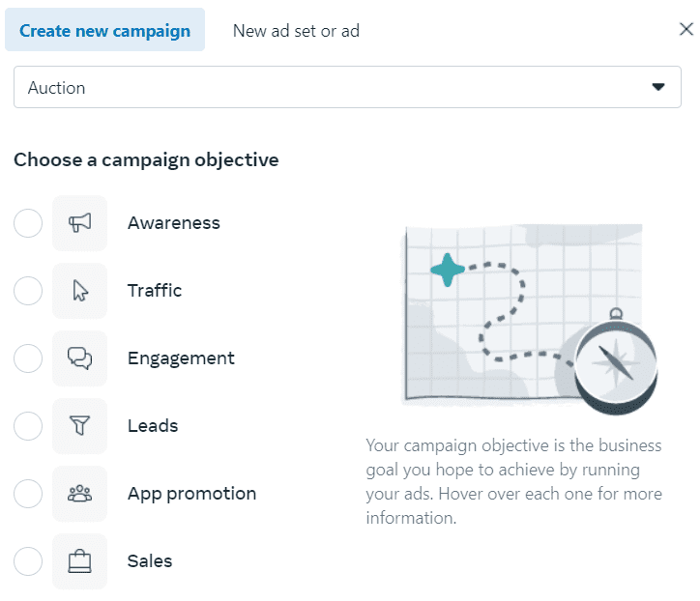This screenshot has width=700, height=601.
Task: Select the Awareness radio button
Action: 28,223
